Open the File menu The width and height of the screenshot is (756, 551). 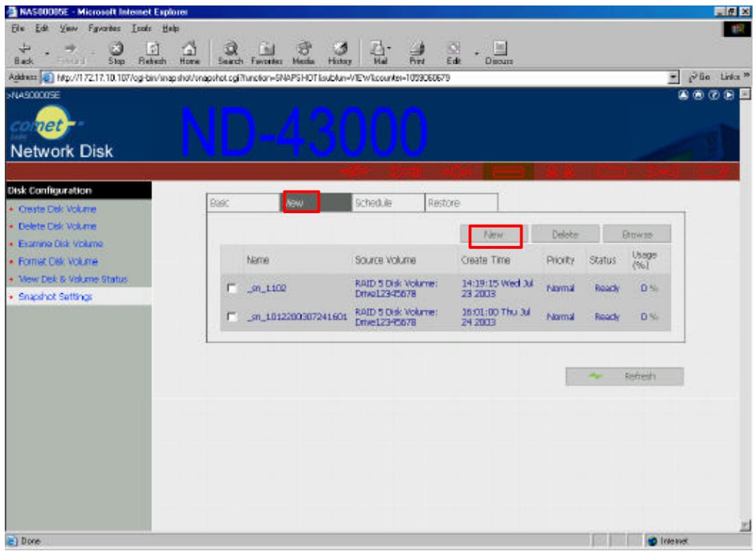point(18,29)
